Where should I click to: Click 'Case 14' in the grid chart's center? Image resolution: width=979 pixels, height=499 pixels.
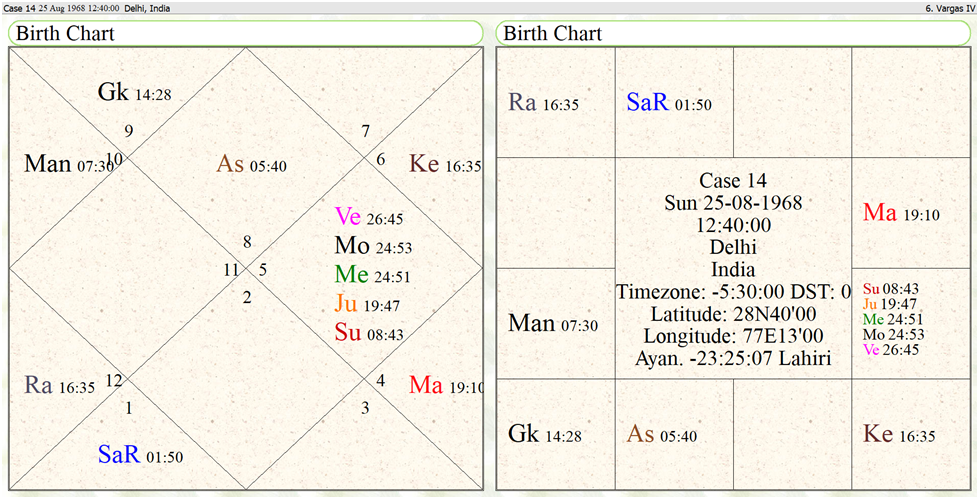coord(733,180)
